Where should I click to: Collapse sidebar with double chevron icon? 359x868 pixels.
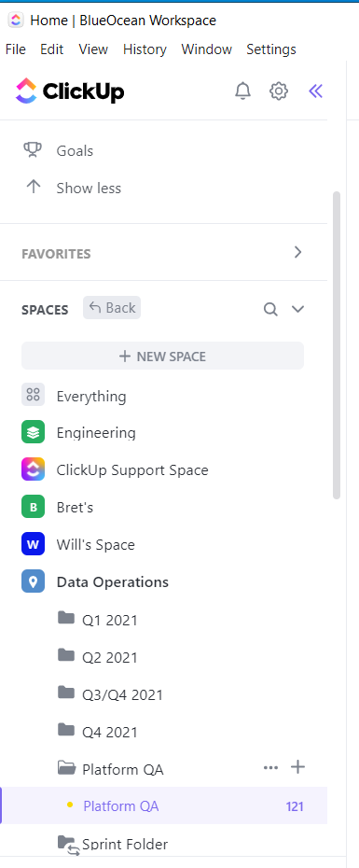click(315, 91)
